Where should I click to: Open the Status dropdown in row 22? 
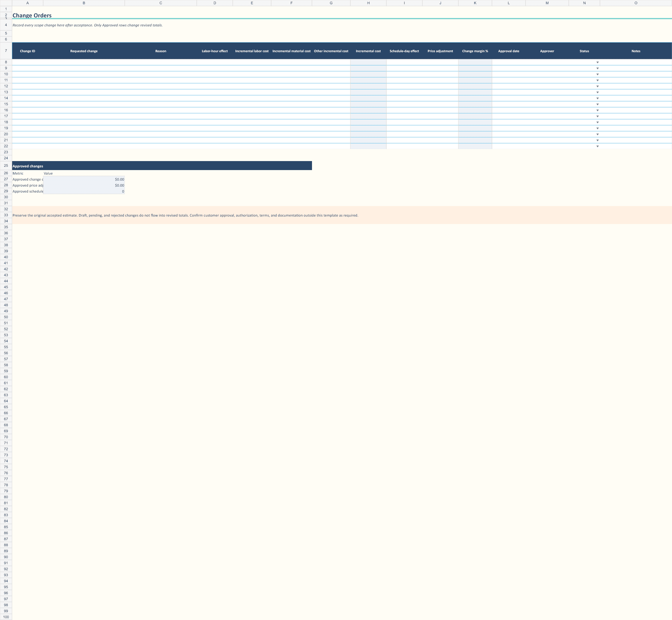tap(597, 146)
